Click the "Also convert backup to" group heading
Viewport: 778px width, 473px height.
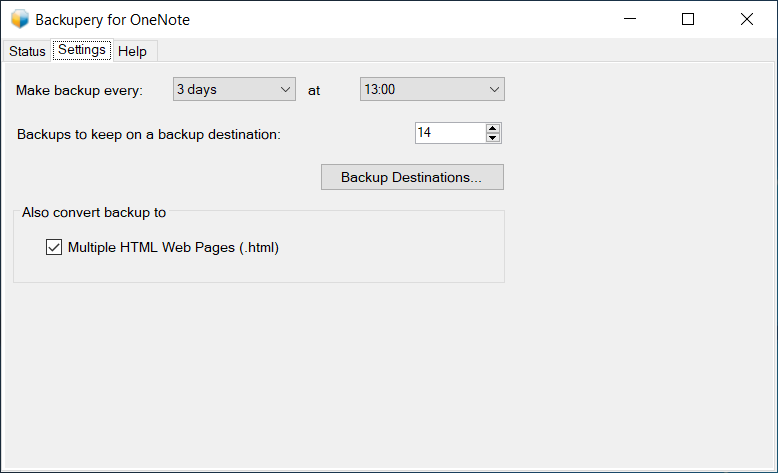coord(94,212)
